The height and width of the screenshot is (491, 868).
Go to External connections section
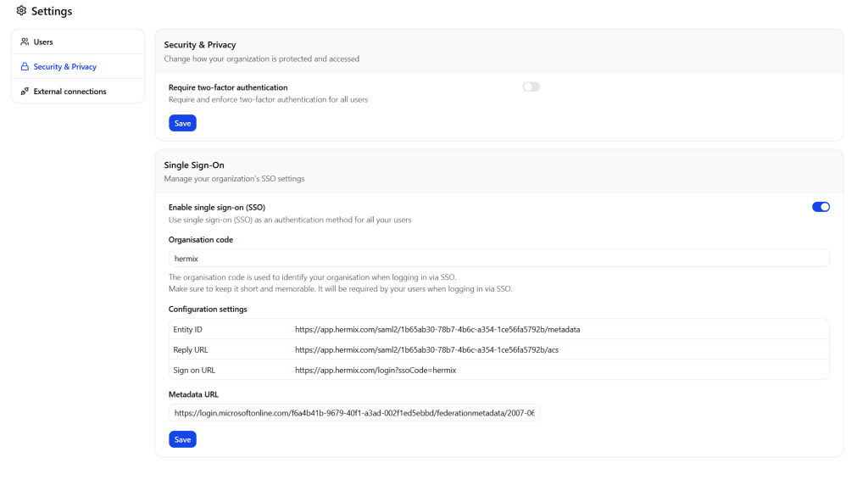pyautogui.click(x=78, y=92)
